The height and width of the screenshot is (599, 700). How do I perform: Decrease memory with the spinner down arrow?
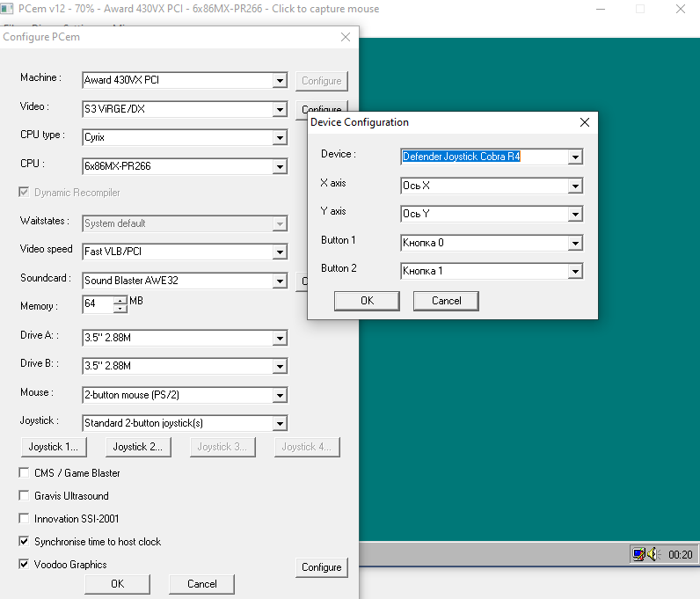[x=120, y=308]
